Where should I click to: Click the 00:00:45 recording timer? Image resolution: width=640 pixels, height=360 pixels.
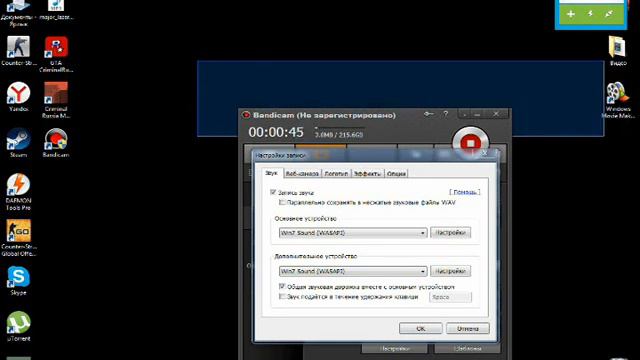pos(276,132)
